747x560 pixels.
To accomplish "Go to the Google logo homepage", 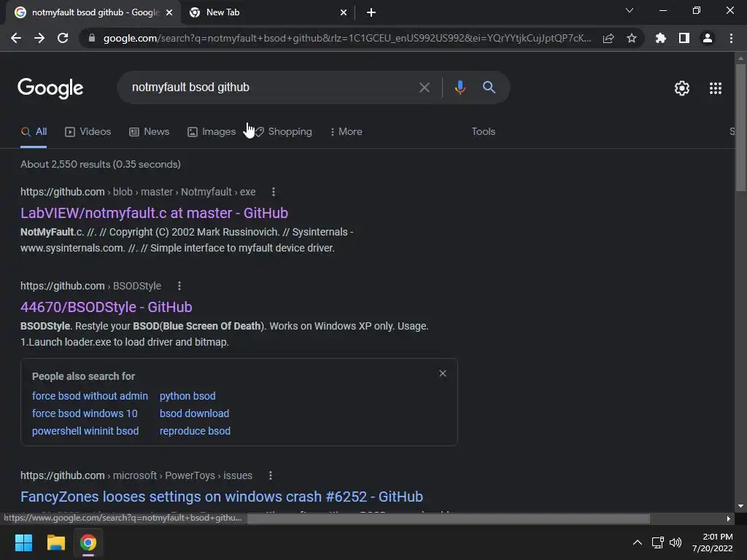I will pos(50,88).
